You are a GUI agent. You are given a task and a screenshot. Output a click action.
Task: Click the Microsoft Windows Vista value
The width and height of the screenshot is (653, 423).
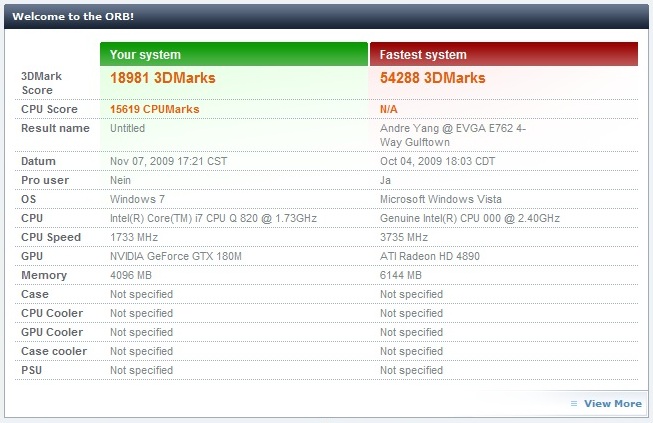coord(441,199)
